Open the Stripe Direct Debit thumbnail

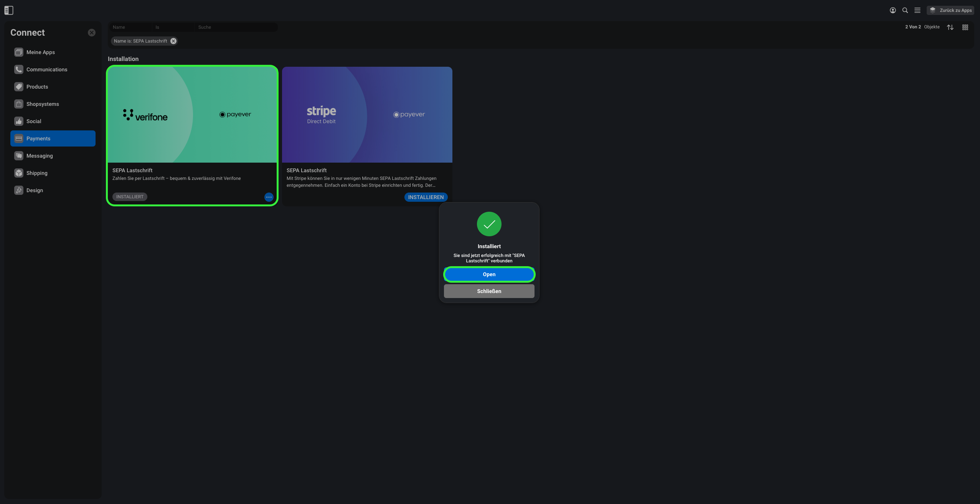click(367, 115)
